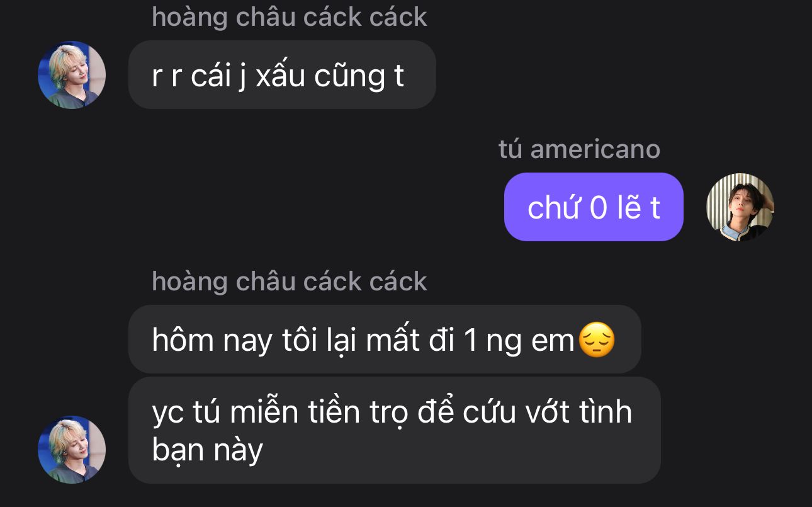Screen dimensions: 812x507
Task: Open hoàng châu's avatar beside first message
Action: pos(72,75)
